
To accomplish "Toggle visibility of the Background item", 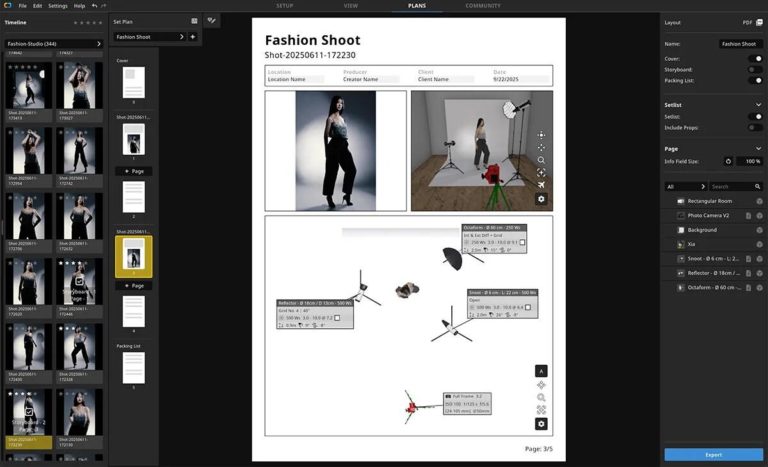I will (759, 230).
